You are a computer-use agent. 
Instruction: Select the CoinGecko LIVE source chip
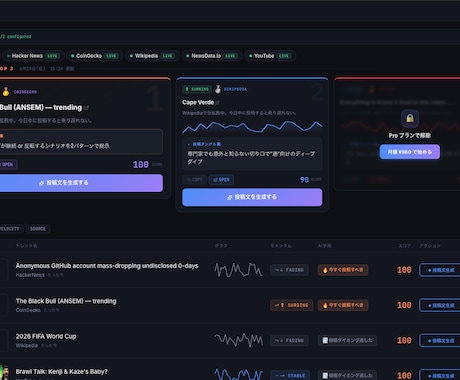pos(95,56)
